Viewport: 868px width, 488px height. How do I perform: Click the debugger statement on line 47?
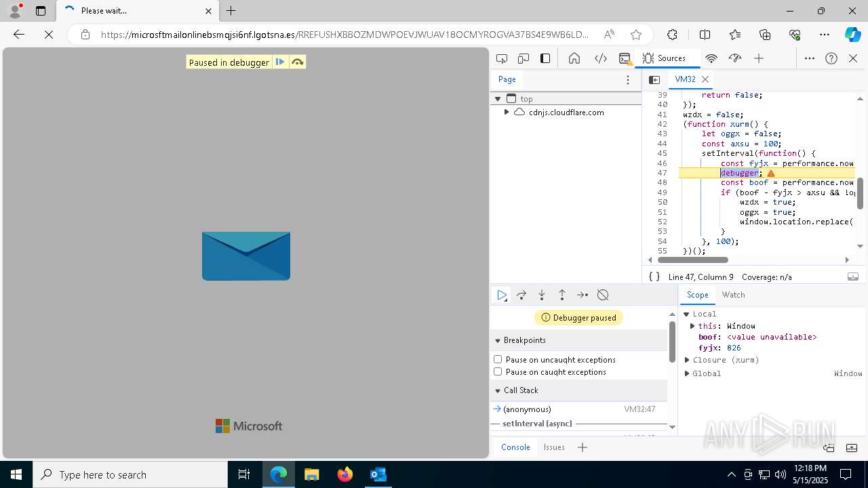coord(739,173)
